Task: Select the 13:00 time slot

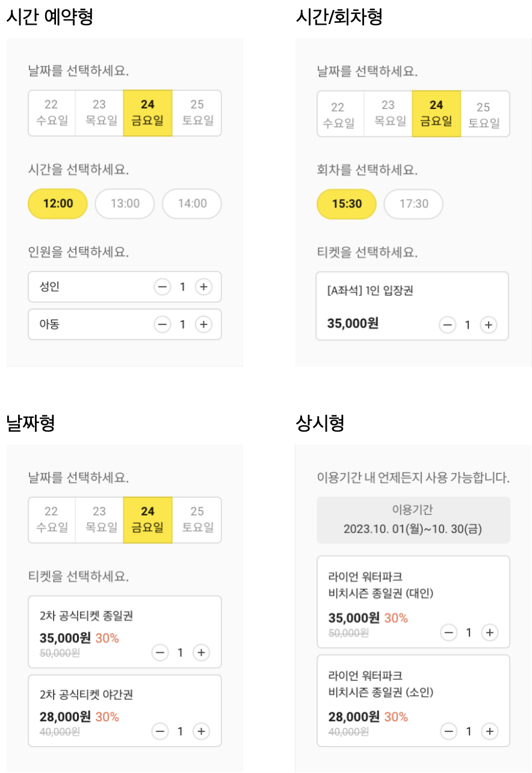Action: (125, 203)
